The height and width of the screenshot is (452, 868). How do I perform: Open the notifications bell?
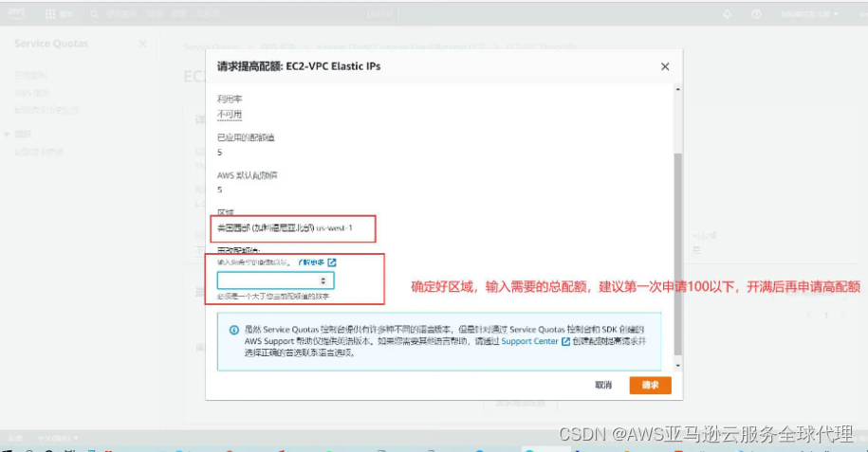pos(728,14)
